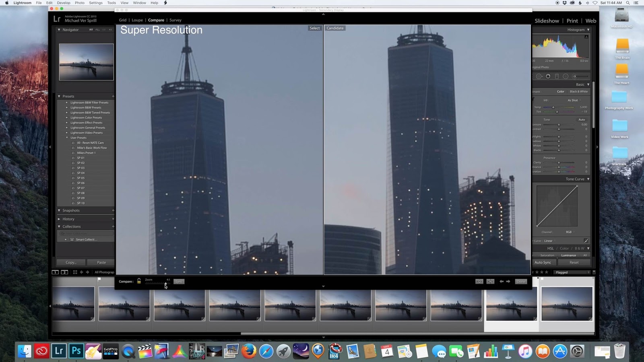Viewport: 644px width, 362px height.
Task: Select previous photo arrow in compare toolbar
Action: (502, 282)
